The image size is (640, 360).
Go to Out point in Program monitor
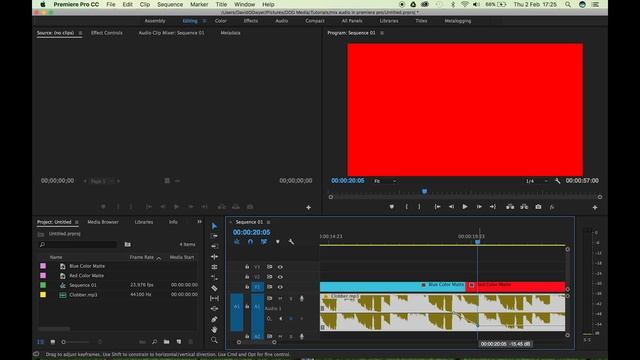[493, 207]
